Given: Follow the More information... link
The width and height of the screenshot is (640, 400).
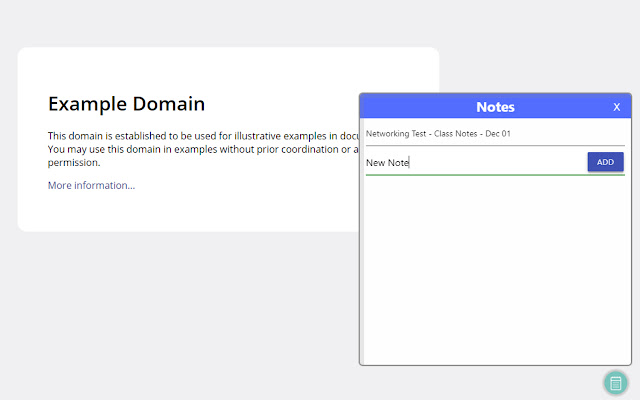Looking at the screenshot, I should pyautogui.click(x=91, y=185).
